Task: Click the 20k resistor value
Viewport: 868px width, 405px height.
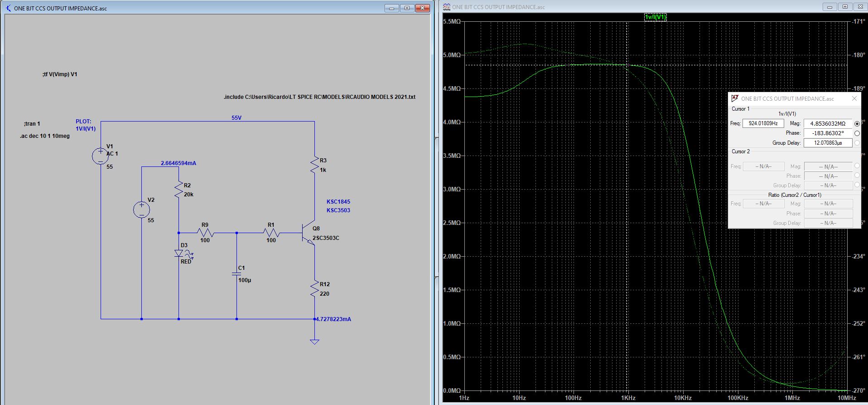Action: coord(188,195)
